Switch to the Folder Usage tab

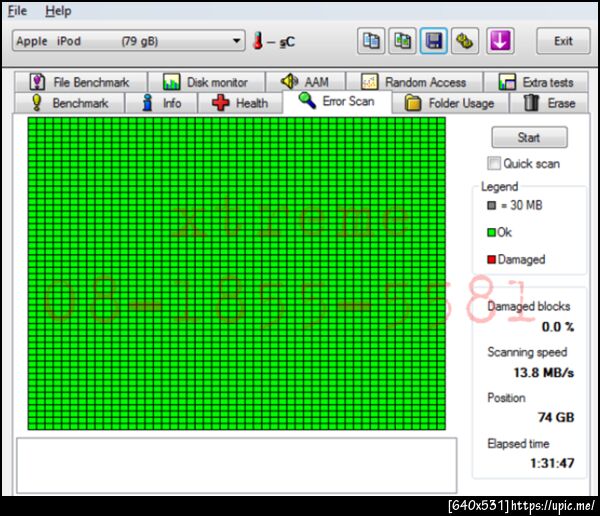450,103
